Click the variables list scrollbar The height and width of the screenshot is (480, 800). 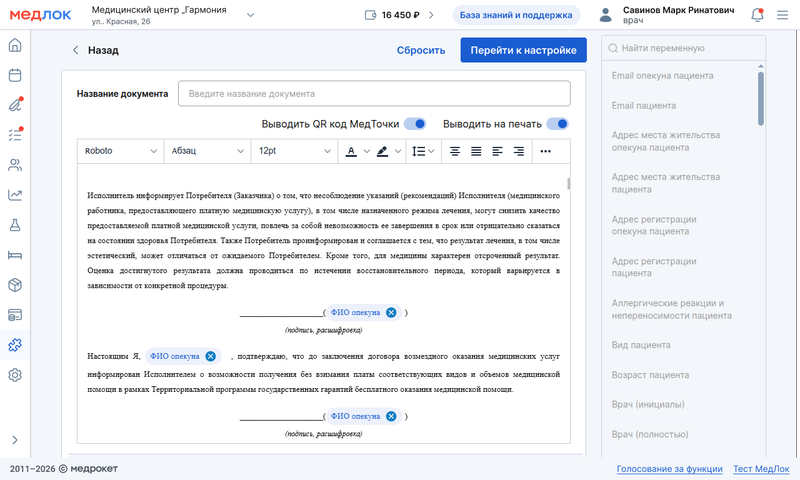point(761,98)
